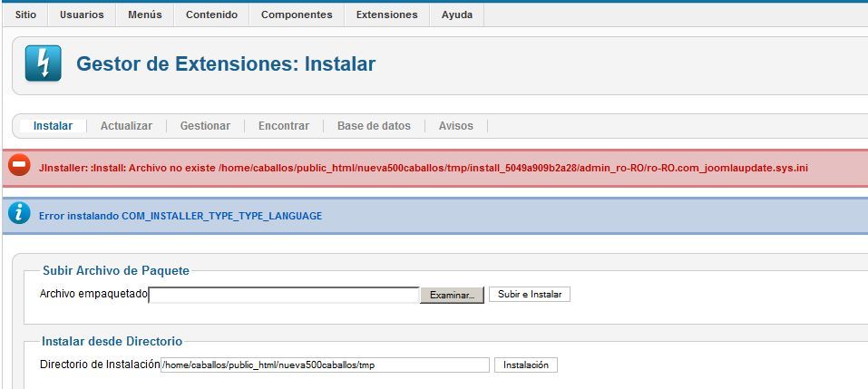Select the Instalar submenu tab
This screenshot has width=868, height=389.
tap(53, 126)
